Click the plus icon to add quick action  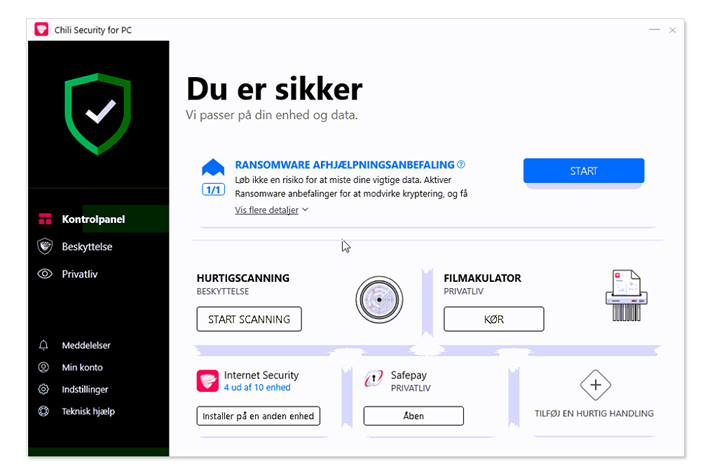595,385
